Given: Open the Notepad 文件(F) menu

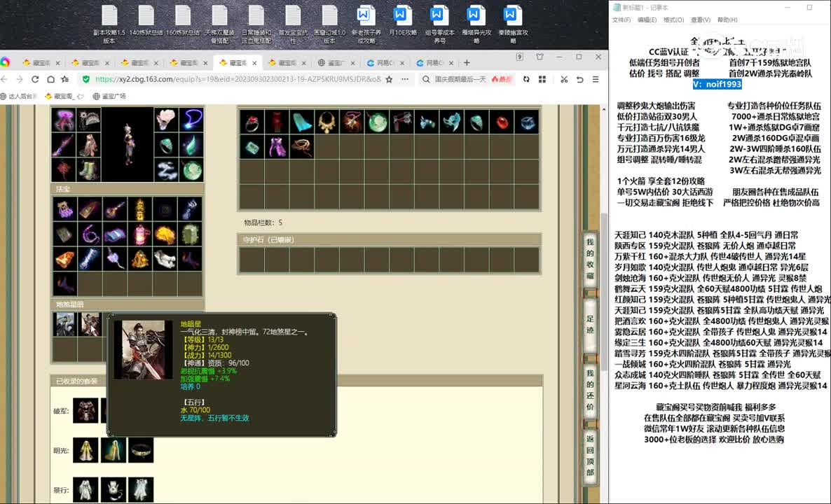Looking at the screenshot, I should click(621, 20).
